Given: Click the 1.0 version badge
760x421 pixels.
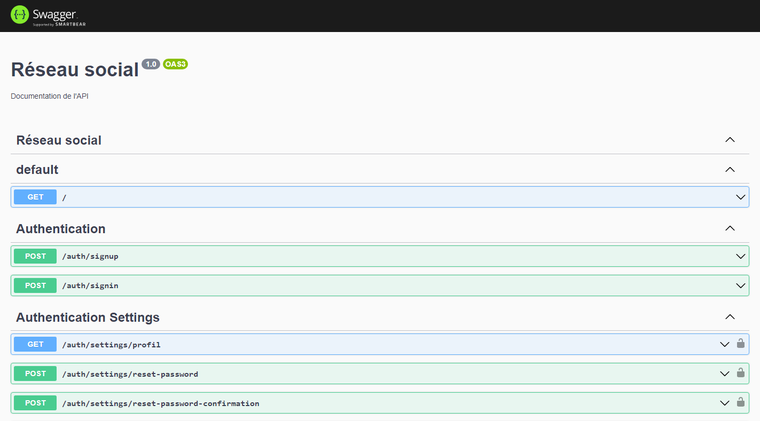Looking at the screenshot, I should (151, 64).
